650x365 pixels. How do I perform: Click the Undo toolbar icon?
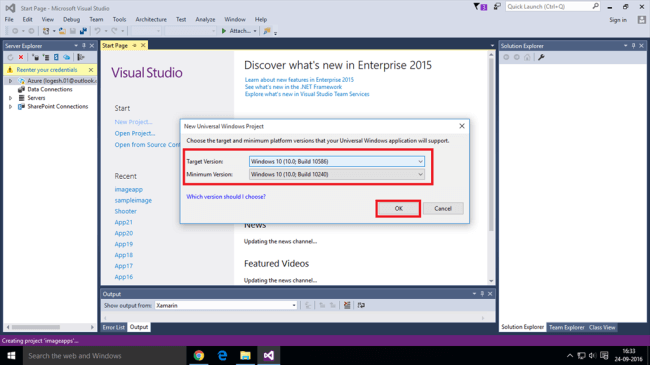(x=97, y=31)
